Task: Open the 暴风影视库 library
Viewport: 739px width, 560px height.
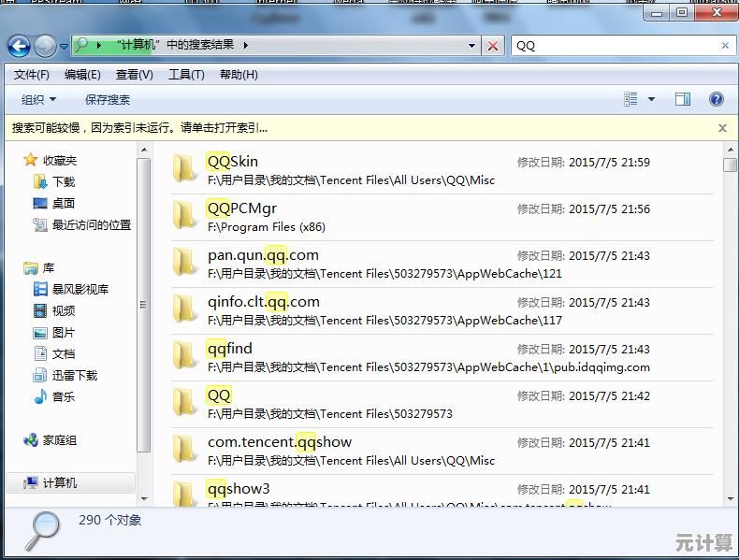Action: coord(80,289)
